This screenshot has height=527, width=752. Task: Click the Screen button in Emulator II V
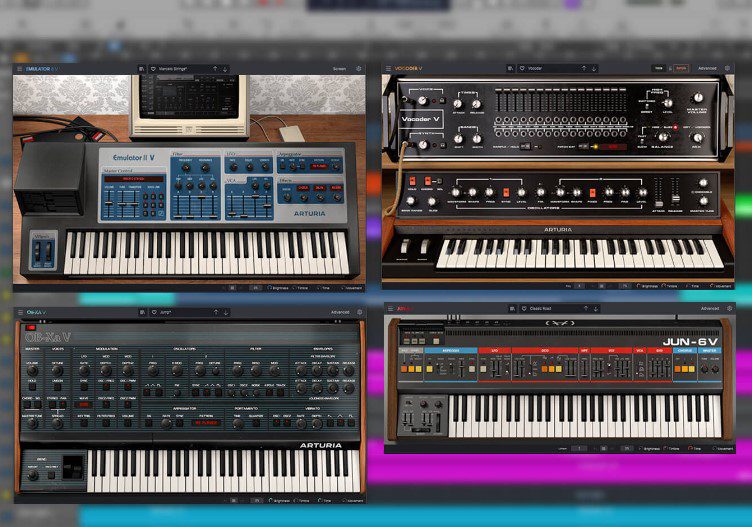click(339, 69)
